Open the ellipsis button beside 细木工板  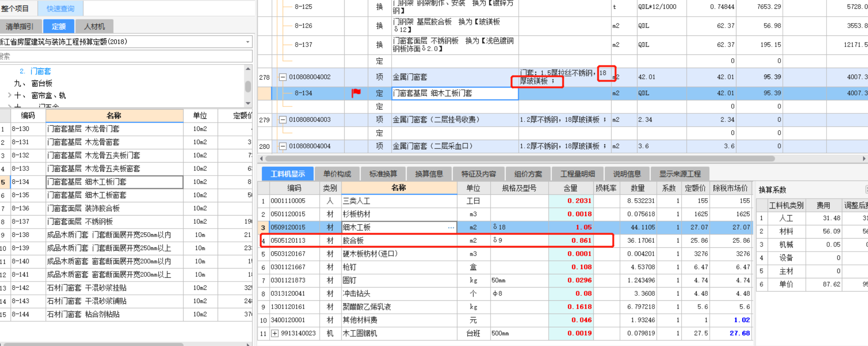click(x=451, y=228)
